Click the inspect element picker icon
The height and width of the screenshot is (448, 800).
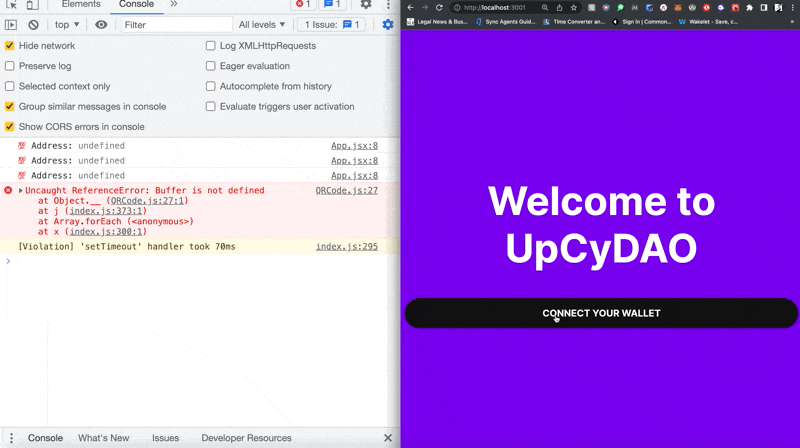tap(12, 5)
